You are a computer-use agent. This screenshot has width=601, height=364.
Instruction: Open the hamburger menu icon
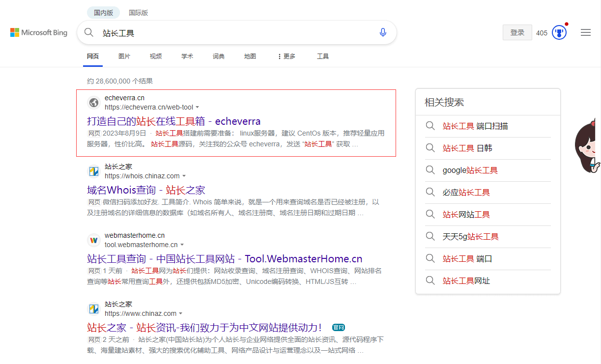click(585, 33)
